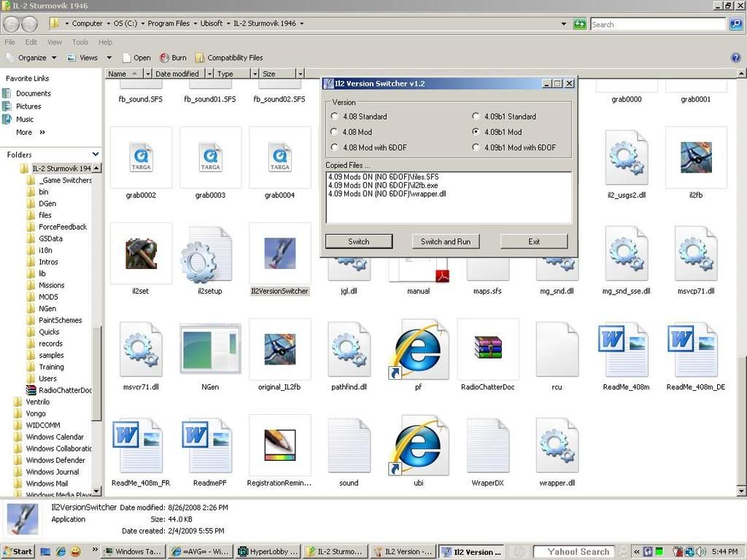Select the grab0003 TARGA image
The height and width of the screenshot is (560, 747).
click(x=210, y=157)
